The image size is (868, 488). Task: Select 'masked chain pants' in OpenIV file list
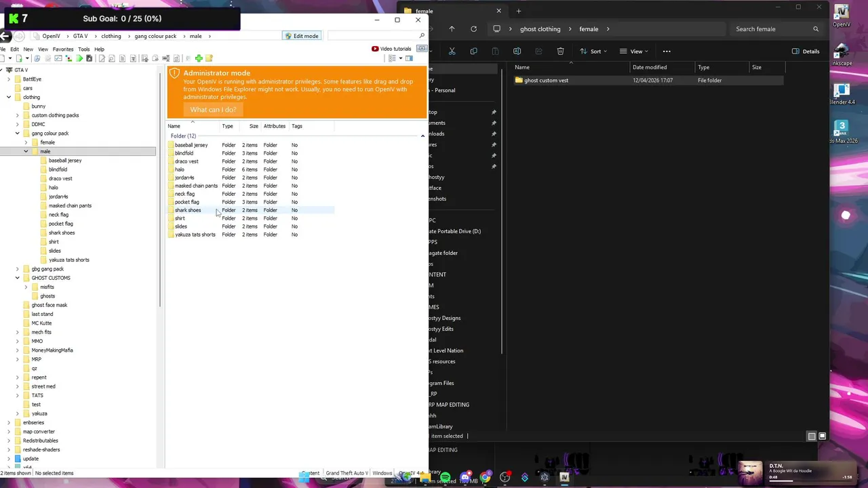[x=196, y=186]
